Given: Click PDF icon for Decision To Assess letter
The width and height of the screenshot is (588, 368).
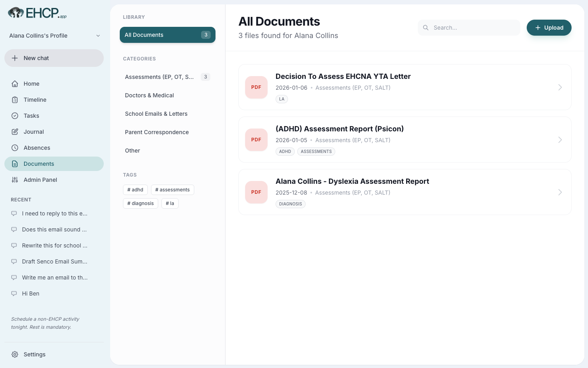Looking at the screenshot, I should 256,87.
